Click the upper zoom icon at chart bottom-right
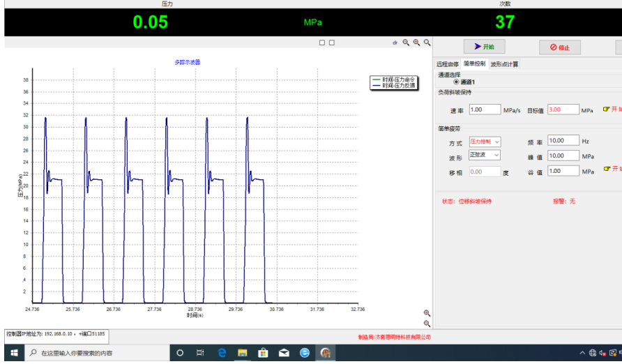The height and width of the screenshot is (364, 622). tap(427, 313)
